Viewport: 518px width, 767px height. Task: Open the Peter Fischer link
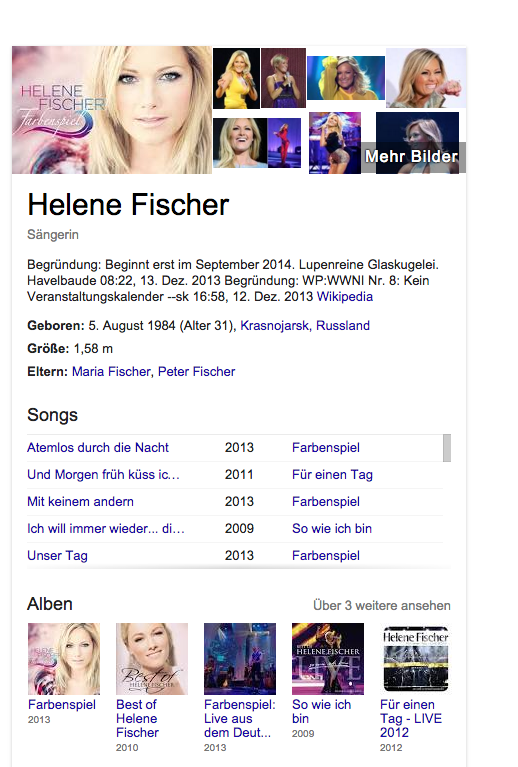pos(196,372)
